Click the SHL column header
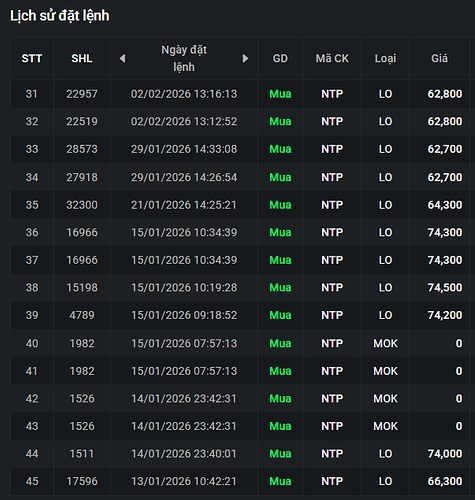Viewport: 475px width, 500px height. pos(82,59)
